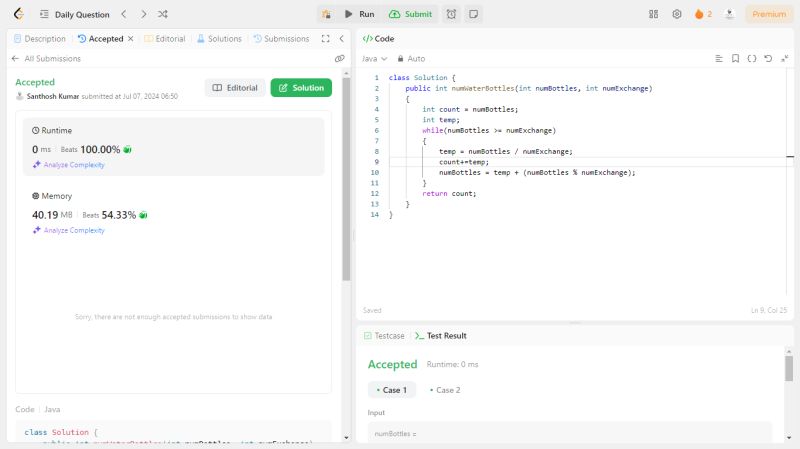Select the Runtime stats card
This screenshot has height=449, width=800.
click(x=173, y=147)
